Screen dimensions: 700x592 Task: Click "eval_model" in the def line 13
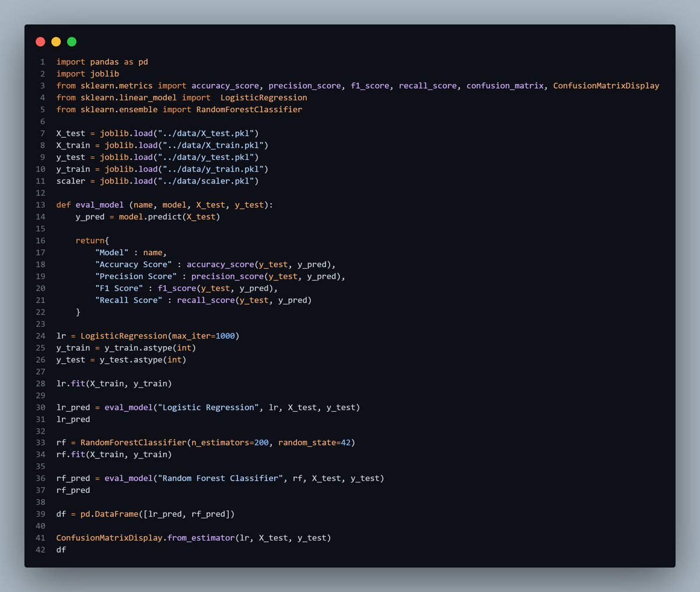click(x=100, y=205)
